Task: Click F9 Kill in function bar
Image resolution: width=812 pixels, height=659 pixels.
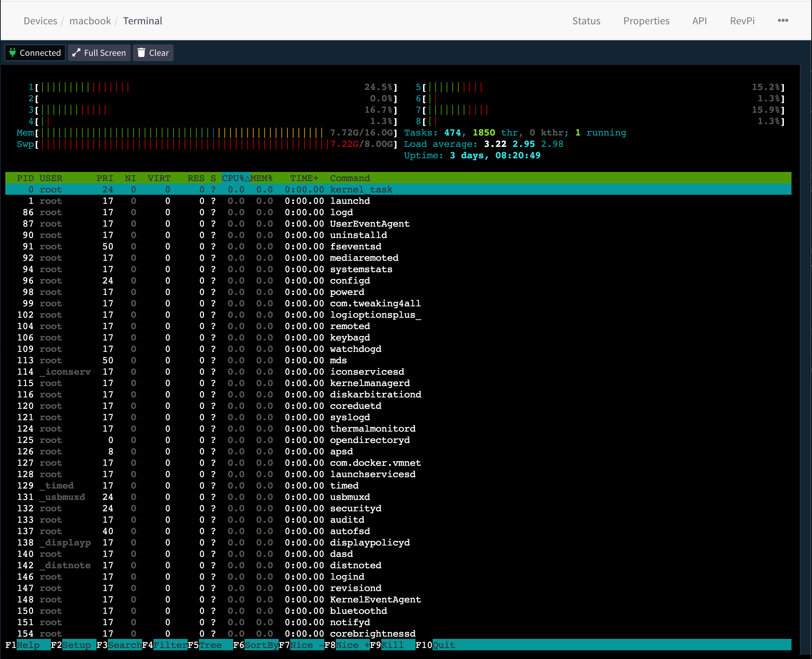Action: click(x=392, y=645)
